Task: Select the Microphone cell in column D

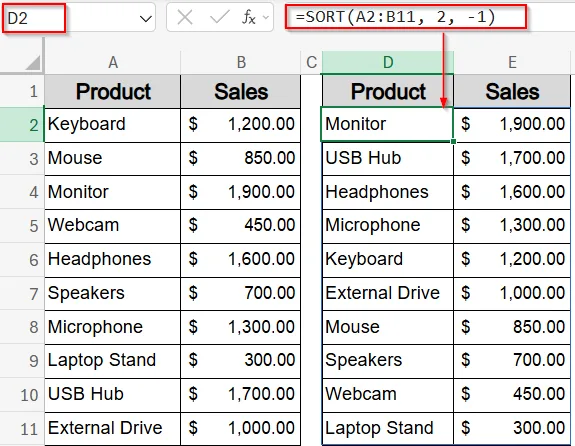Action: pos(388,226)
